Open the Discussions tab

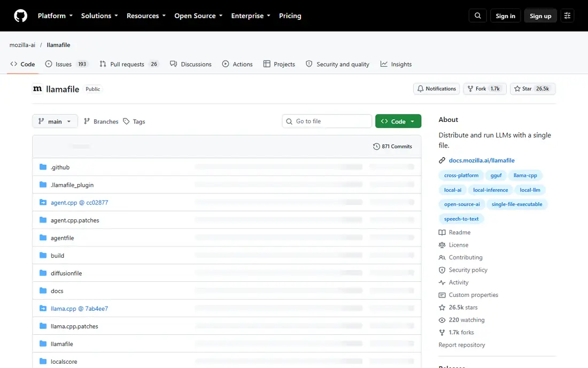(x=191, y=64)
